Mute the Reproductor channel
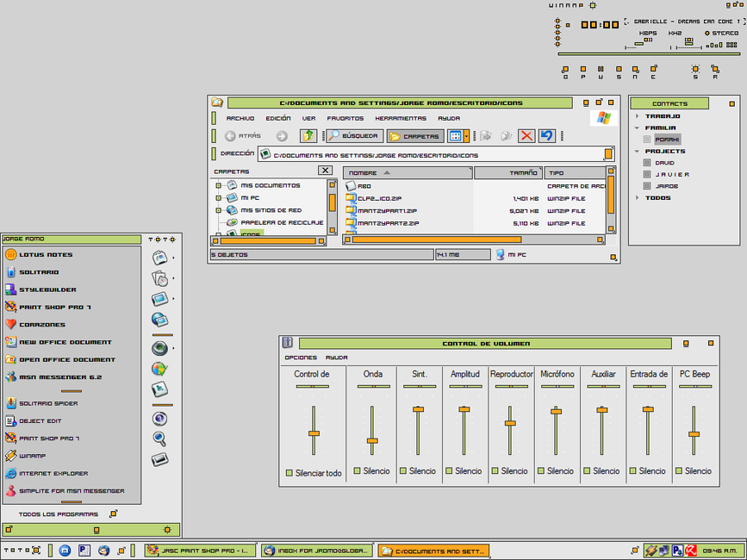747x560 pixels. 495,470
